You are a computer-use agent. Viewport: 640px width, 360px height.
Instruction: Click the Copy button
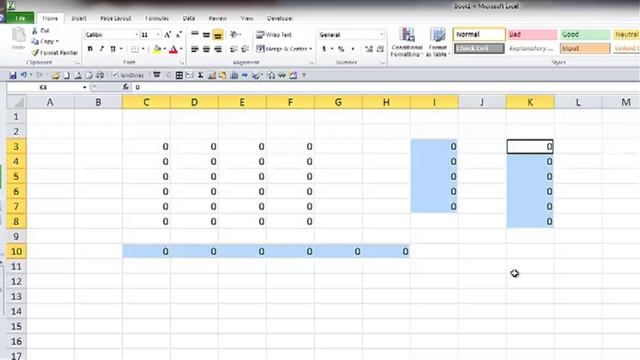click(44, 42)
